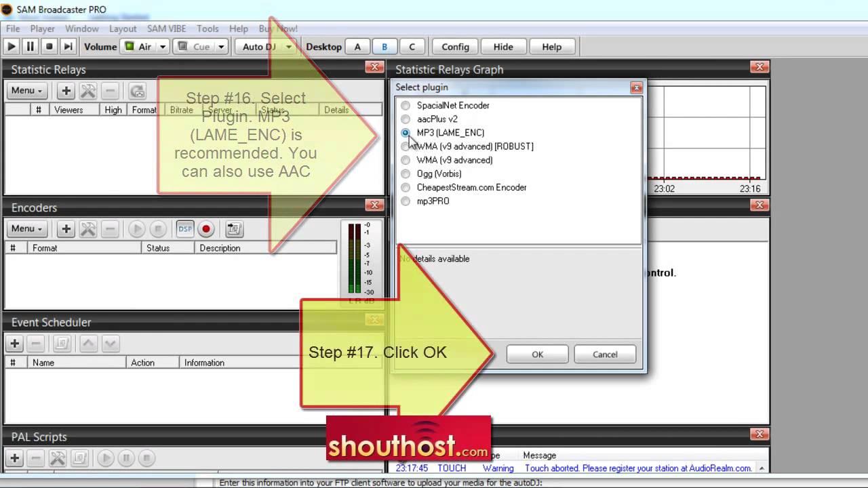Remove event with Event Scheduler minus icon
Screen dimensions: 868x488
point(37,343)
